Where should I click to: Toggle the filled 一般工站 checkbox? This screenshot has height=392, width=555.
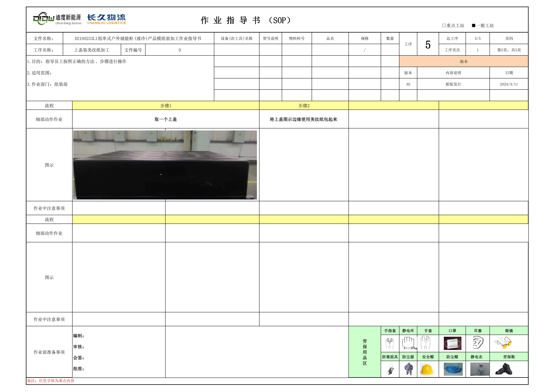click(x=474, y=25)
